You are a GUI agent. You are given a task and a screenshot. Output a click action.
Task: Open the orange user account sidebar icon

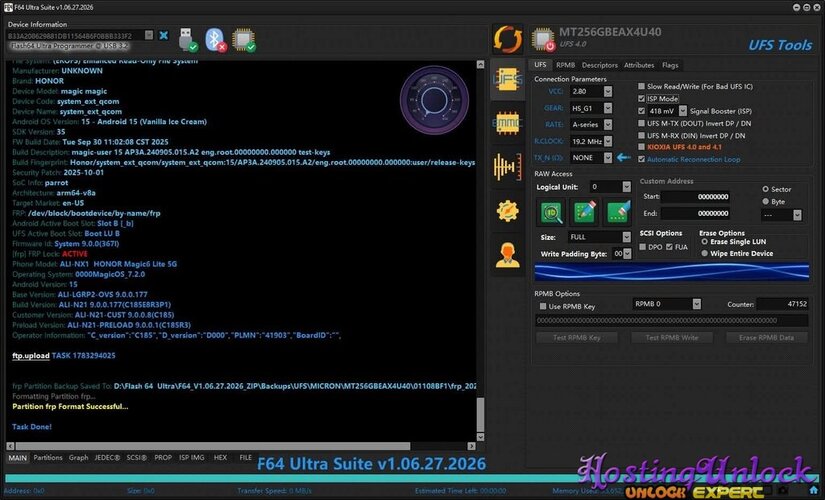coord(508,255)
